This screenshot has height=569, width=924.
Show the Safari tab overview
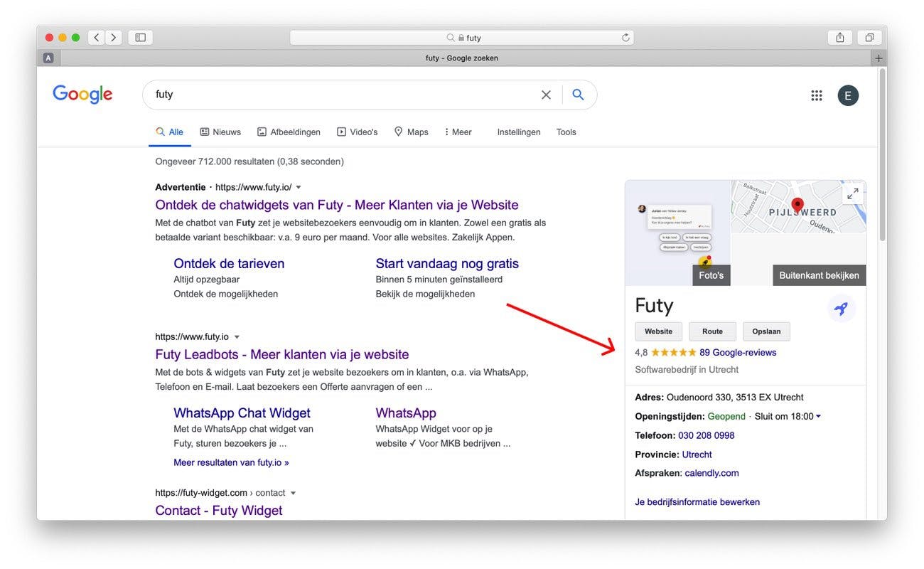pos(869,38)
